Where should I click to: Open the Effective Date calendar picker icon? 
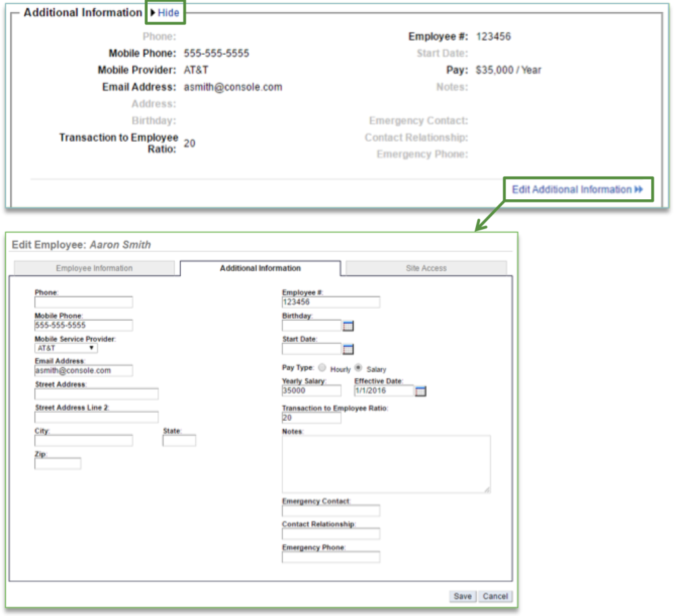[x=421, y=391]
